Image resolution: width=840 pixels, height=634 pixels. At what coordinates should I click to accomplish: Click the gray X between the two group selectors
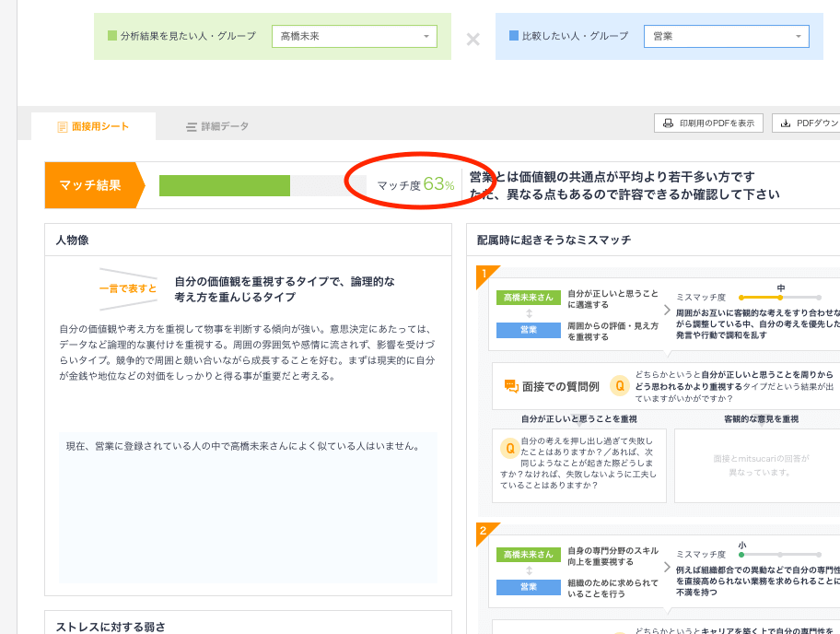pos(472,40)
